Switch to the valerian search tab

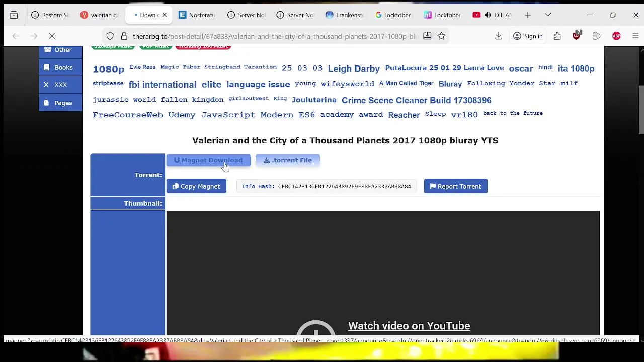pyautogui.click(x=99, y=15)
